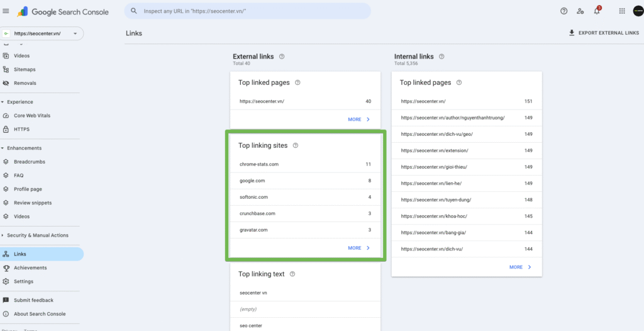
Task: Click help icon beside Internal links
Action: click(441, 57)
